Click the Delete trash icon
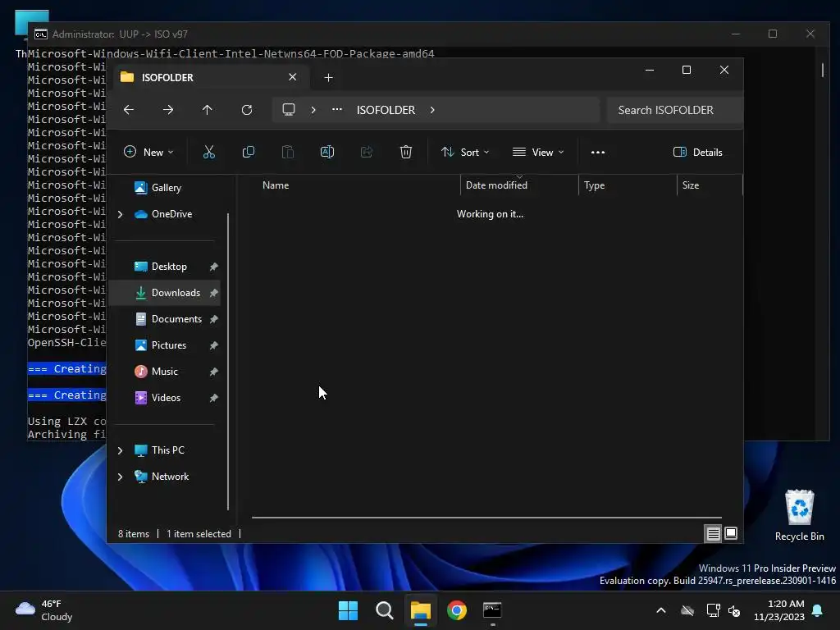The image size is (840, 630). pos(406,152)
